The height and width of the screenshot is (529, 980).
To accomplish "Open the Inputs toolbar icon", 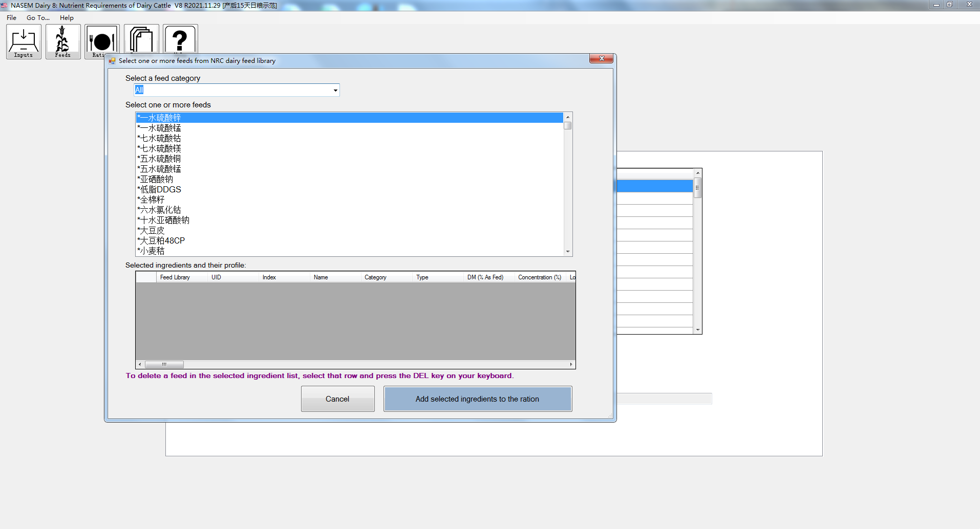I will click(24, 41).
